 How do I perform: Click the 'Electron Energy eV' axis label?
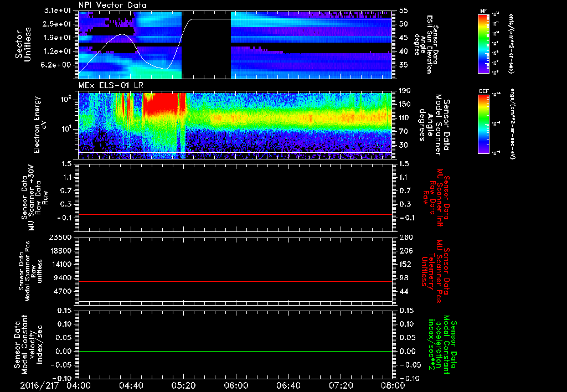click(x=39, y=125)
